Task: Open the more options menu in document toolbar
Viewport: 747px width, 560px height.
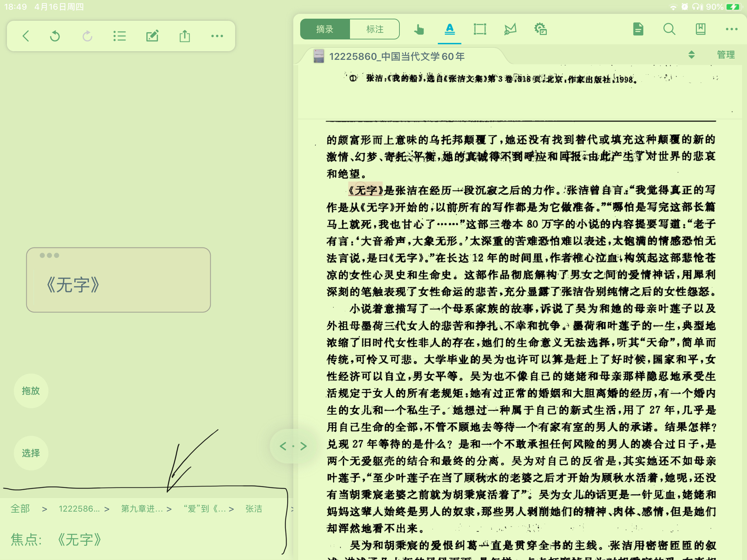Action: [x=731, y=29]
